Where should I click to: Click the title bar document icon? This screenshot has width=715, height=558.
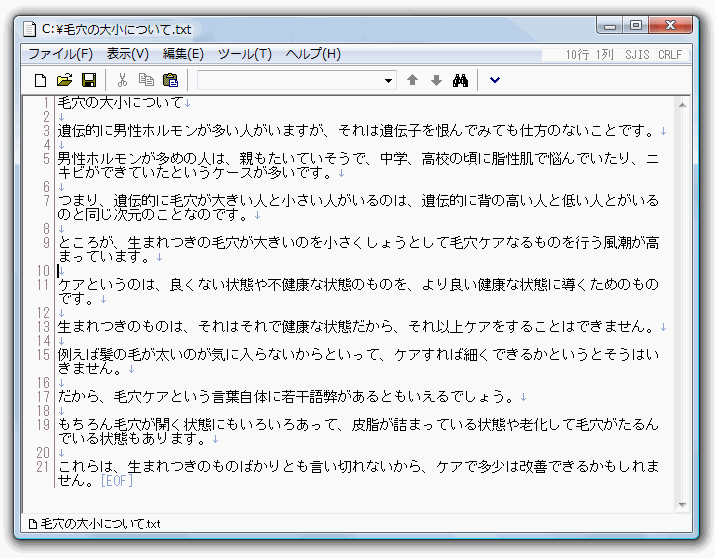(30, 29)
